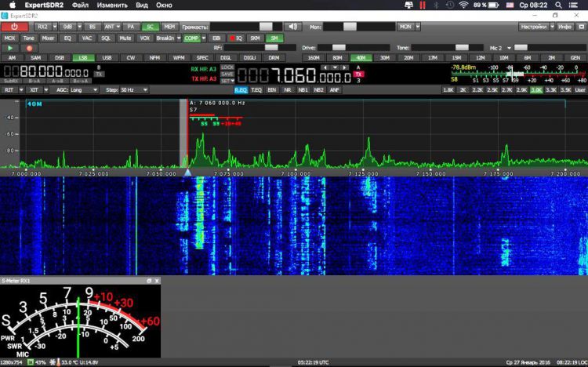Open the Файл menu

point(80,5)
